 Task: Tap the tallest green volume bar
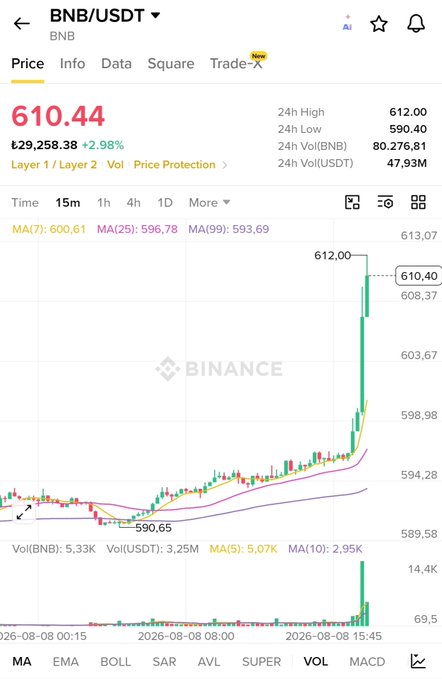coord(362,593)
